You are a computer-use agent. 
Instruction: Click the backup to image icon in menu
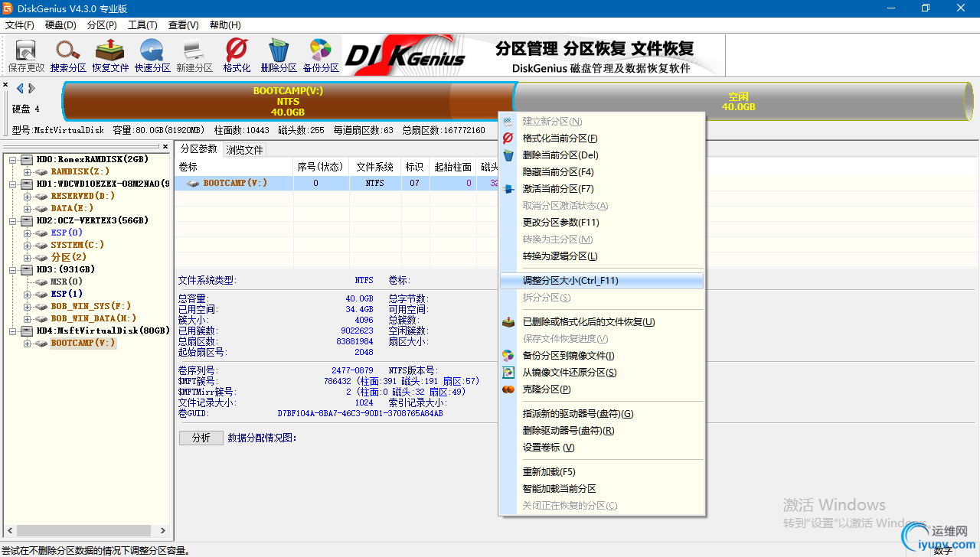point(508,356)
